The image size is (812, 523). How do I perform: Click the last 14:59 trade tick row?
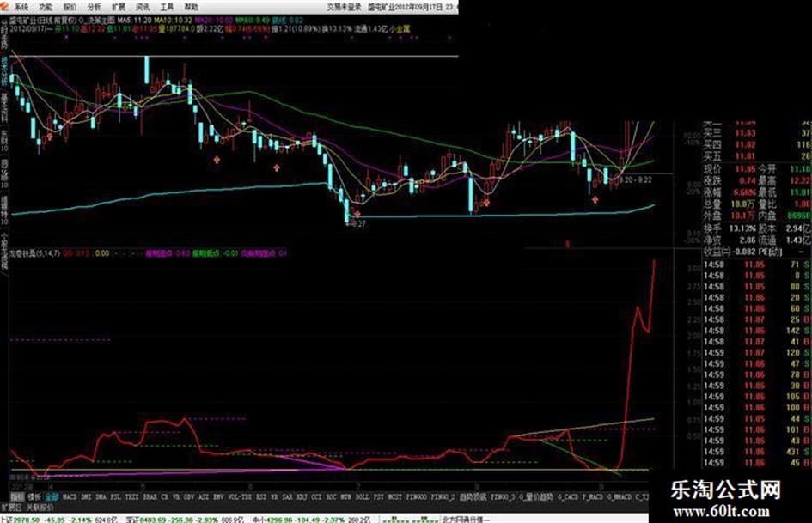tap(757, 463)
